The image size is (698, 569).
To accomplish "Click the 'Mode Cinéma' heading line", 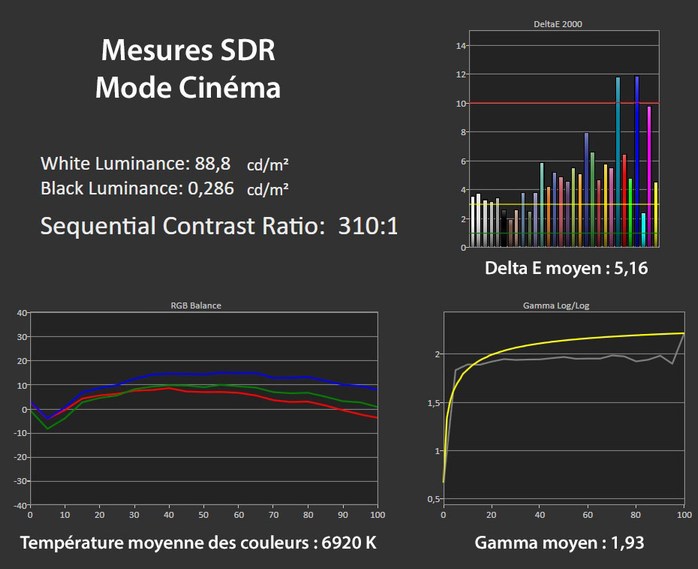I will point(188,87).
